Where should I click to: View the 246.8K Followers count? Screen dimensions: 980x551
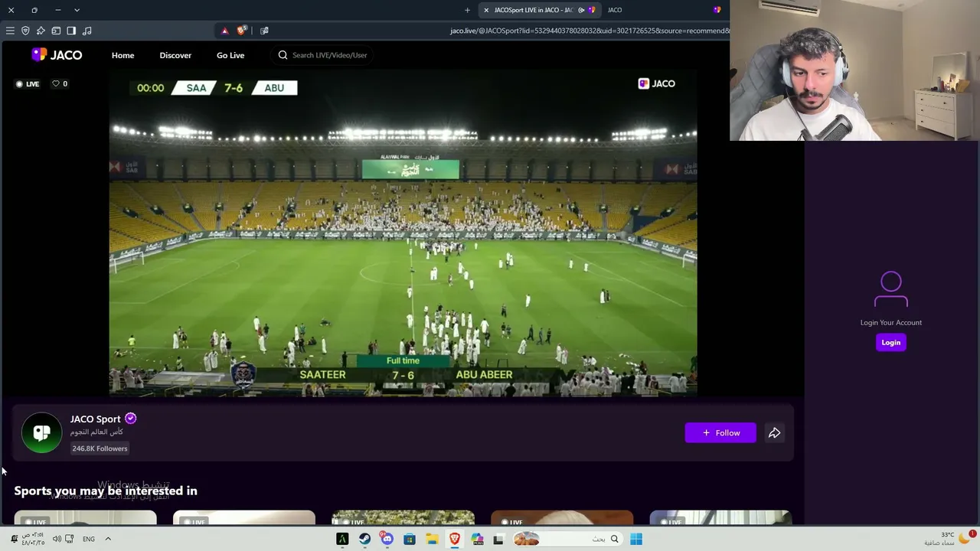[100, 448]
